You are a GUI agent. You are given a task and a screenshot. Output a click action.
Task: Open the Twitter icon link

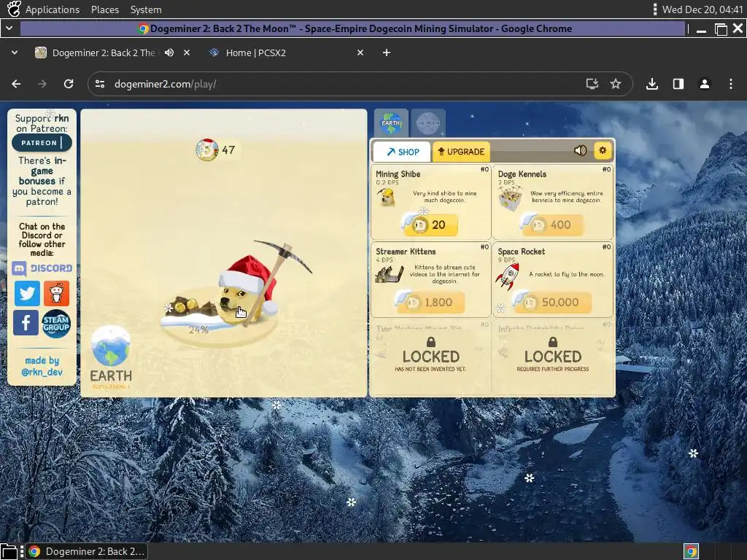point(27,293)
